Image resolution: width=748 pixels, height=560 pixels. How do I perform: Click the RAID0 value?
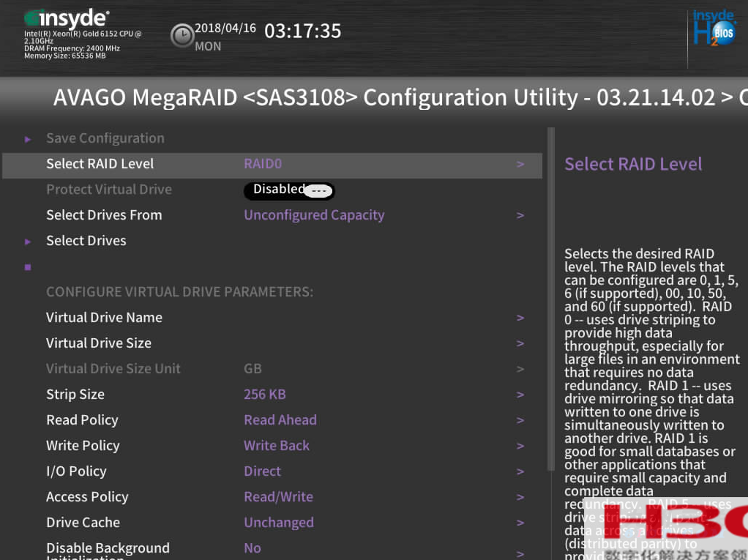263,164
